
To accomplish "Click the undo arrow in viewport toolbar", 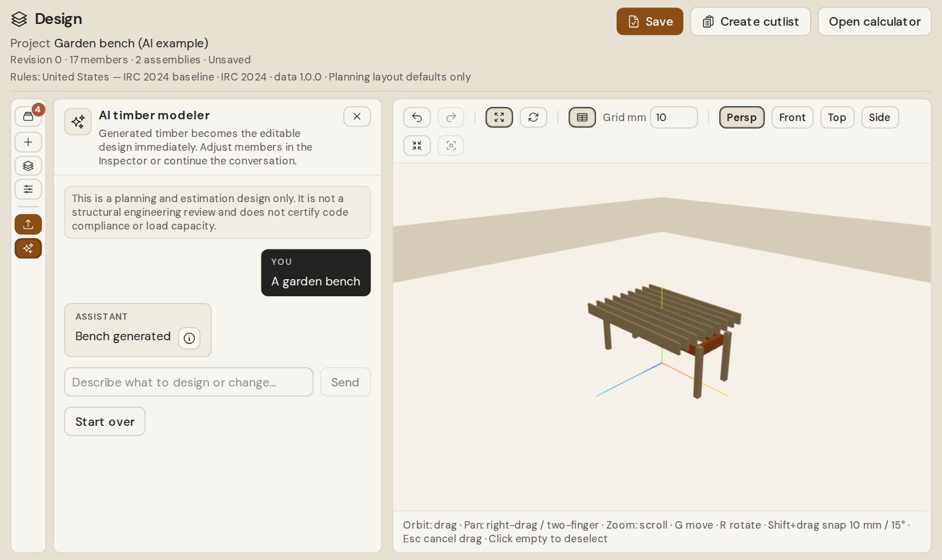I will (x=417, y=117).
